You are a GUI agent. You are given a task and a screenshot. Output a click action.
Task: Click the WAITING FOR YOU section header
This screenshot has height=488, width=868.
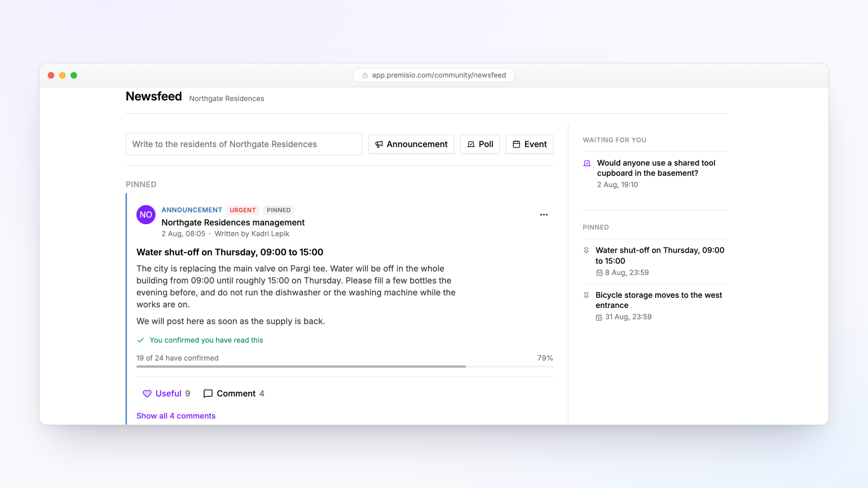pyautogui.click(x=614, y=140)
